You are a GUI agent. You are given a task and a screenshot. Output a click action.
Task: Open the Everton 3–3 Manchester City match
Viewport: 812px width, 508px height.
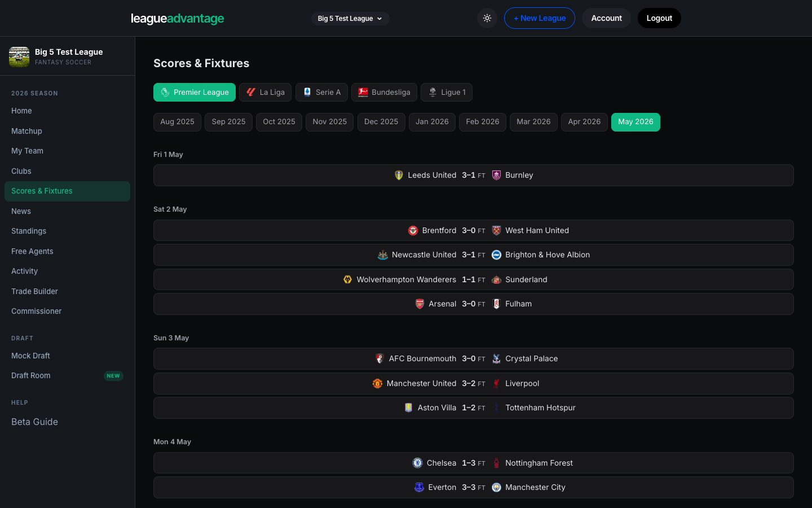[x=474, y=487]
